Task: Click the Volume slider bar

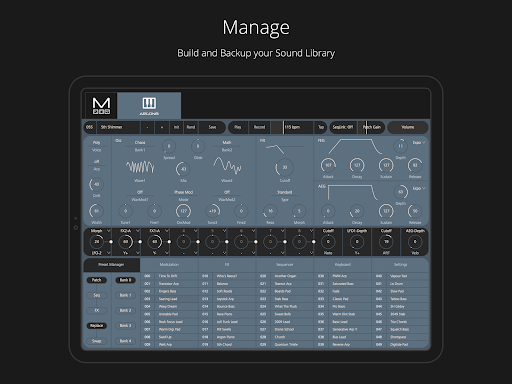Action: (408, 127)
